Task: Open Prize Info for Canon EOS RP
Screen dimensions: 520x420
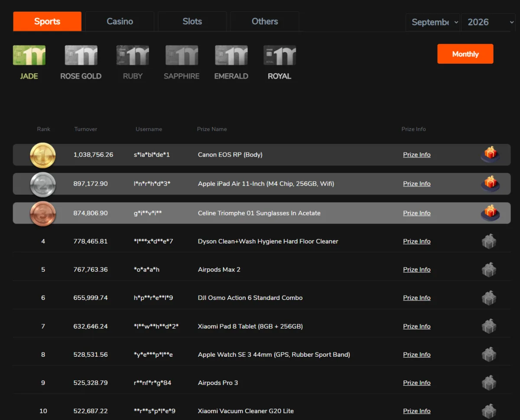Action: click(417, 155)
